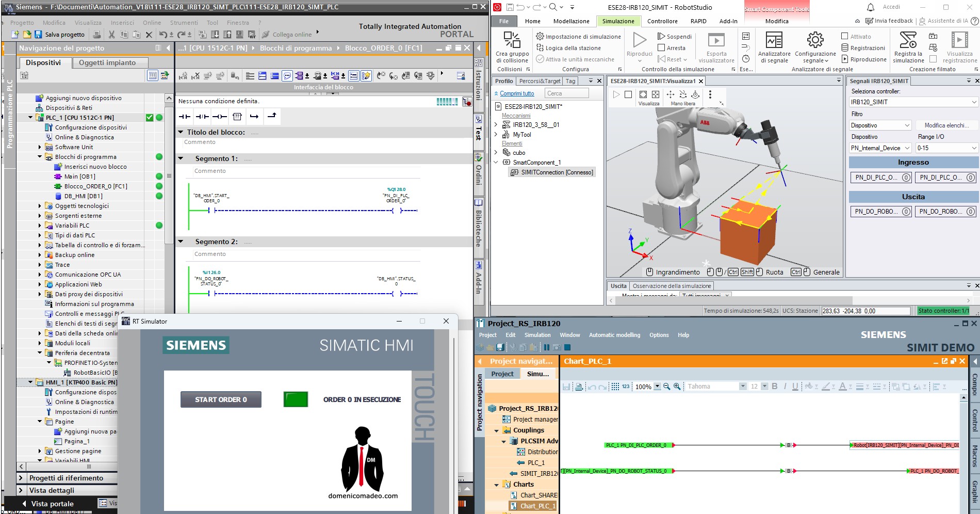The width and height of the screenshot is (980, 514).
Task: Open Configurazione segnale gear icon
Action: click(815, 40)
